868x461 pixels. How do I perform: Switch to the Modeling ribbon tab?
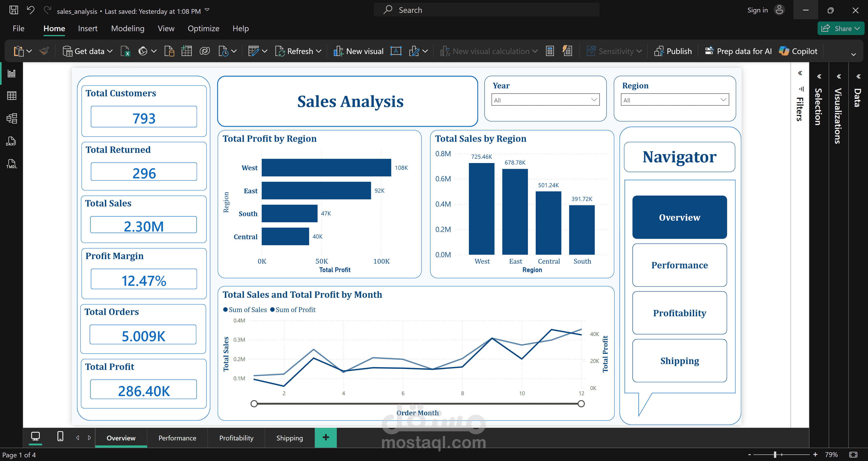[128, 29]
